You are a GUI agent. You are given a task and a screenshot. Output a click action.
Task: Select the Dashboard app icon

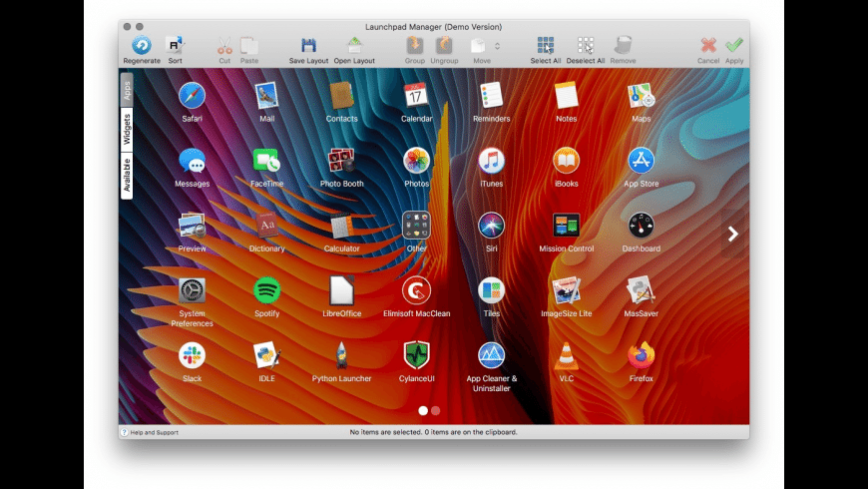click(642, 226)
